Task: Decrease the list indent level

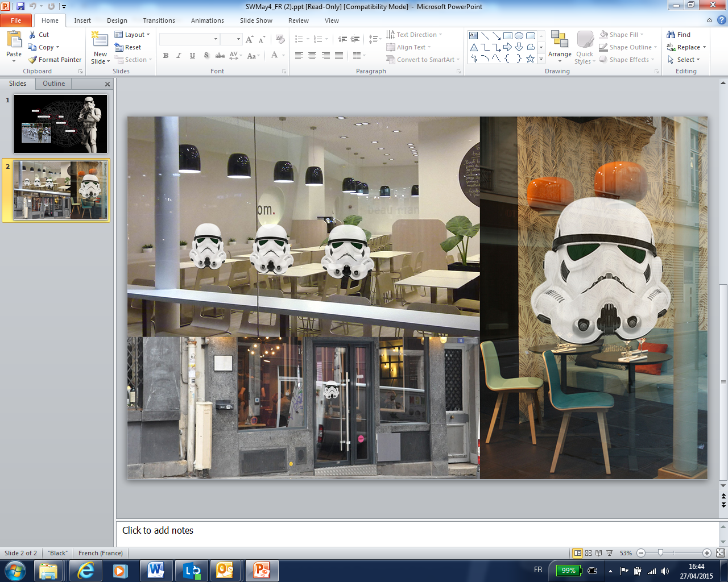Action: click(x=342, y=39)
